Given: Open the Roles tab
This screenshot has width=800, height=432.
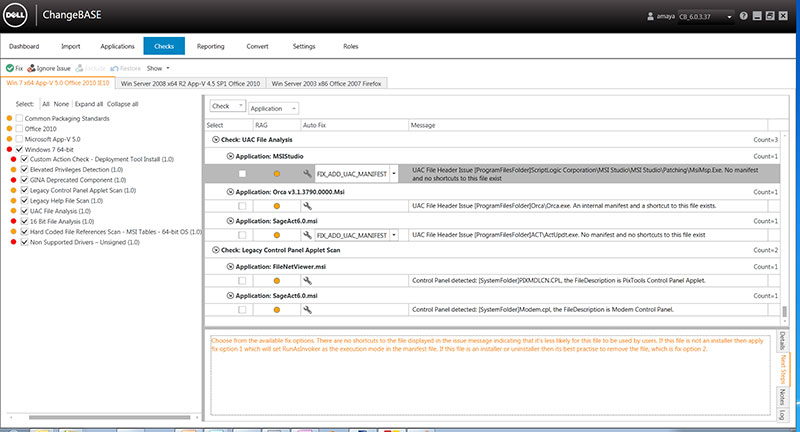Looking at the screenshot, I should 351,46.
